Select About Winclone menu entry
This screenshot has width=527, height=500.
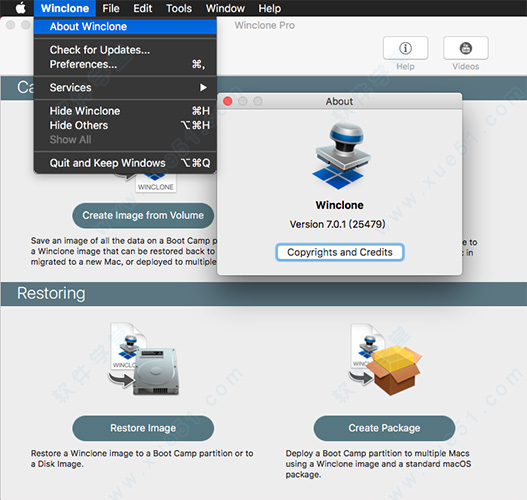(x=125, y=27)
